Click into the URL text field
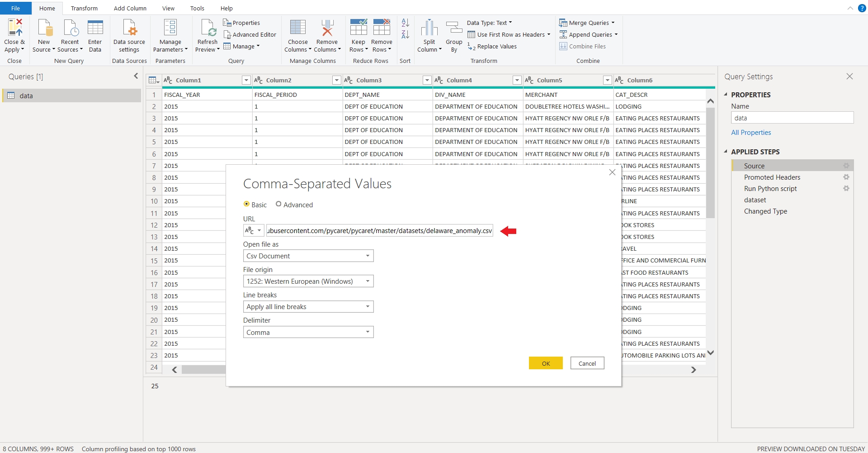The height and width of the screenshot is (453, 868). click(x=379, y=231)
